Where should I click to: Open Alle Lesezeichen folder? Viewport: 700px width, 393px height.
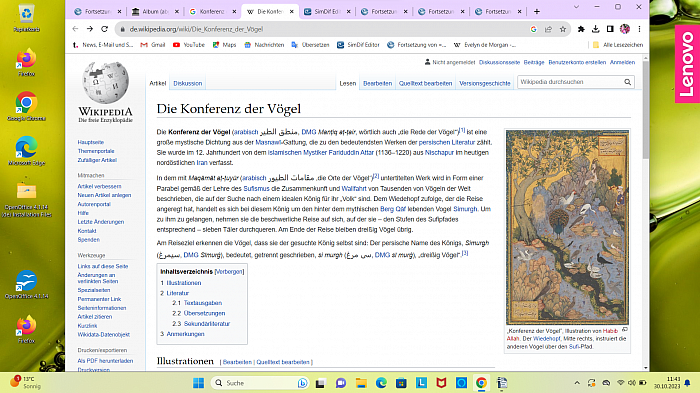coord(618,45)
